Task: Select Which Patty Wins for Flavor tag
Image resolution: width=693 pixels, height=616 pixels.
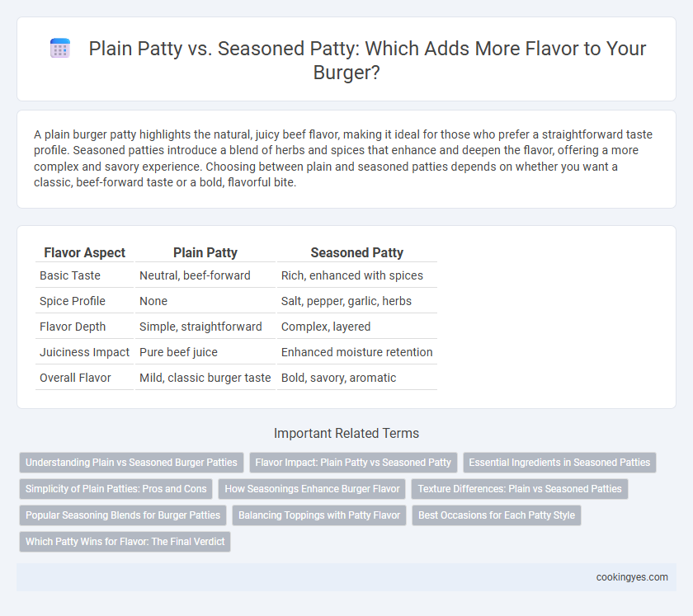Action: (x=125, y=541)
